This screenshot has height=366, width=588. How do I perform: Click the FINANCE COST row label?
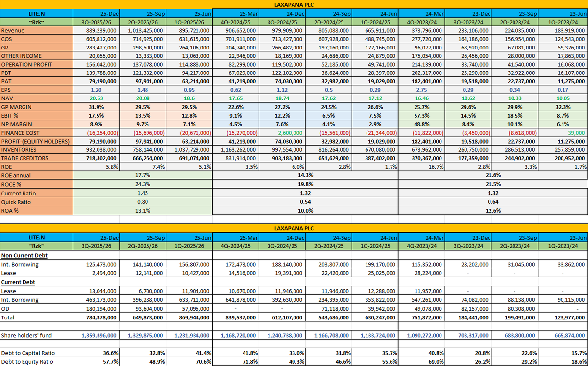coord(37,132)
